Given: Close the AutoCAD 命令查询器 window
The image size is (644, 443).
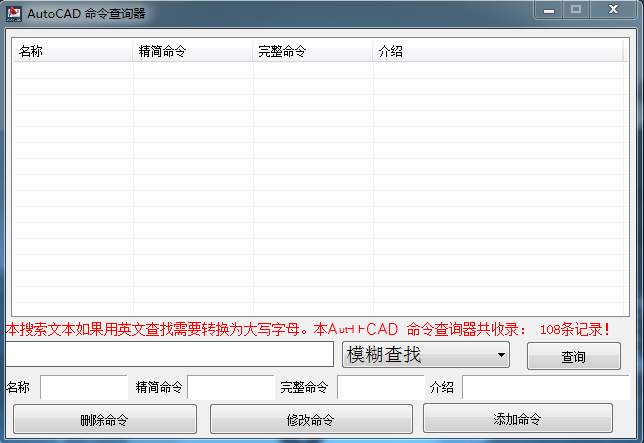Looking at the screenshot, I should (x=613, y=9).
